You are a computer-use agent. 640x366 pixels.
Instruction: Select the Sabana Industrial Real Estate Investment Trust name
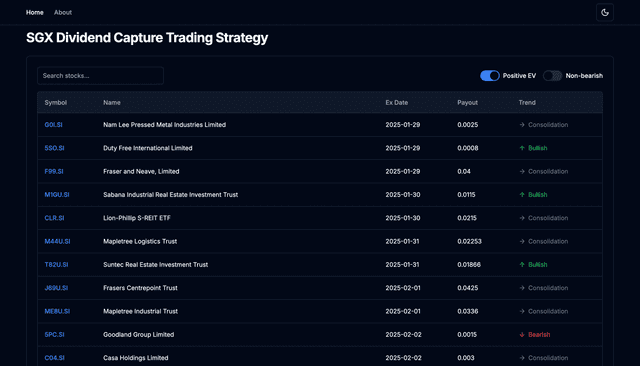[x=171, y=195]
